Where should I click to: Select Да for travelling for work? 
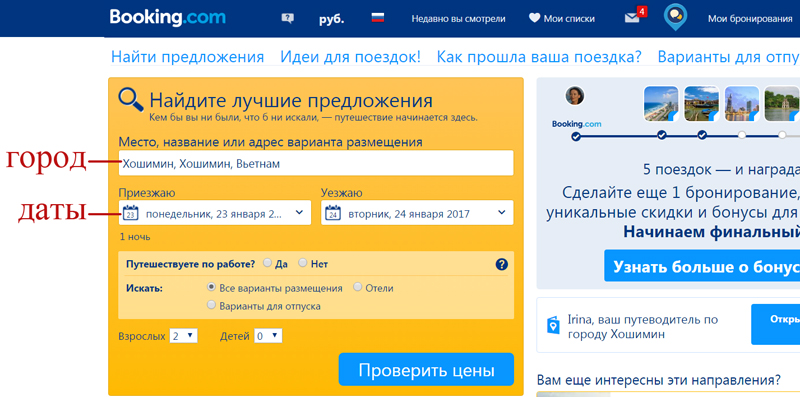point(267,263)
